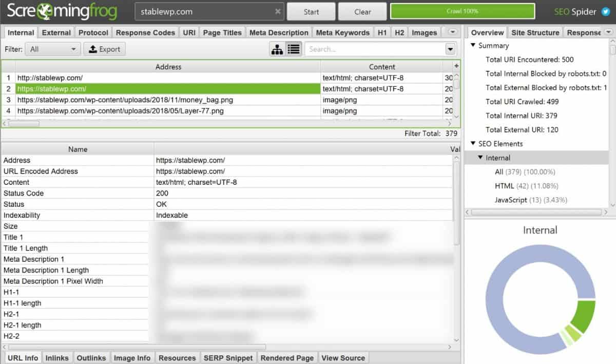Image resolution: width=616 pixels, height=364 pixels.
Task: Open the View Source tab
Action: pos(343,358)
